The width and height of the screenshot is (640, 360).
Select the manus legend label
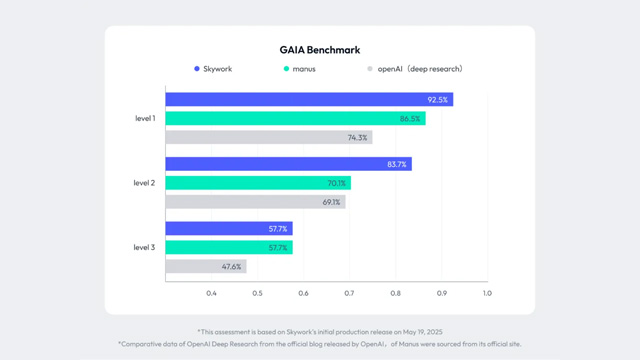tap(304, 69)
